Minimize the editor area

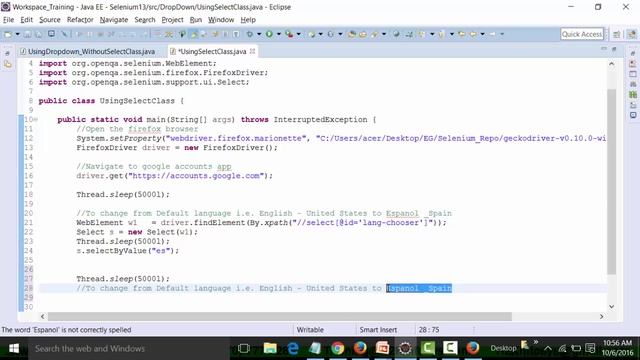tap(604, 49)
